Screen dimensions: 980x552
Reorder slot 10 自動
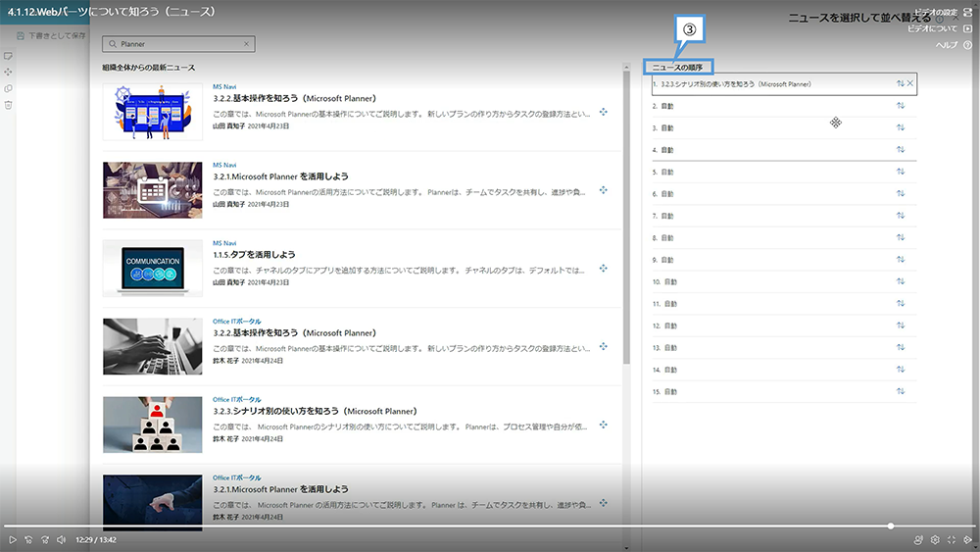coord(901,281)
